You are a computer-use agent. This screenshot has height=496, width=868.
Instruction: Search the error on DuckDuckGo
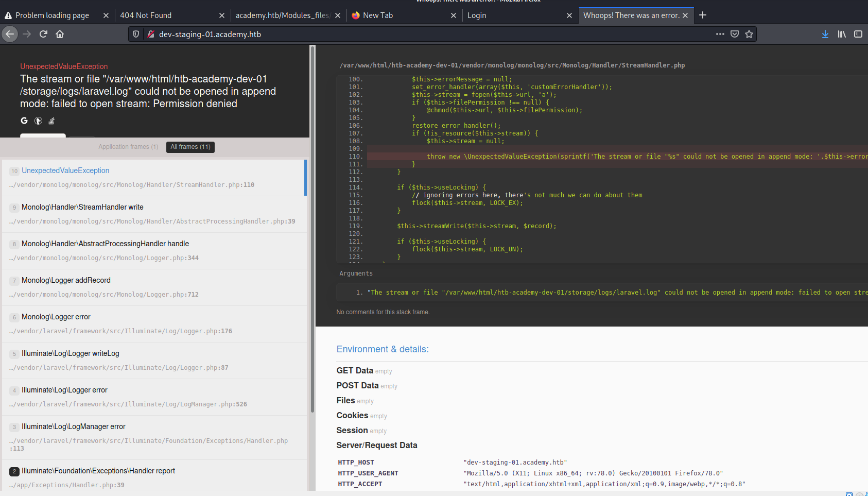38,121
